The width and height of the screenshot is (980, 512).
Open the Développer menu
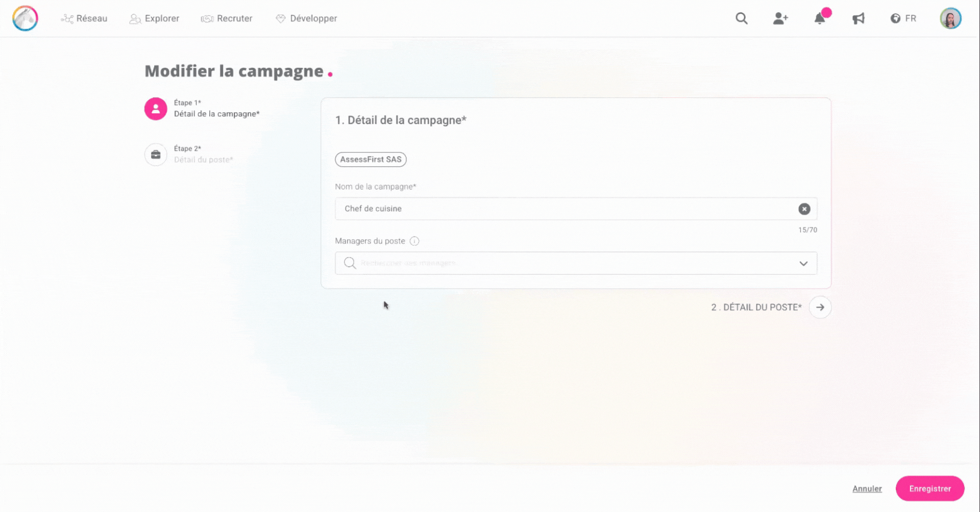(306, 18)
